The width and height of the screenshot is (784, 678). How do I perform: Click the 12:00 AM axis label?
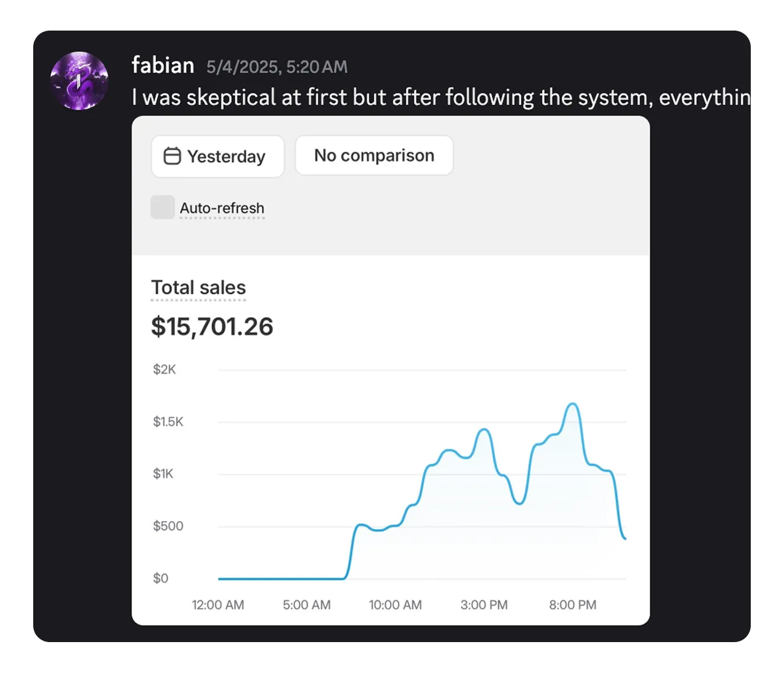(218, 605)
